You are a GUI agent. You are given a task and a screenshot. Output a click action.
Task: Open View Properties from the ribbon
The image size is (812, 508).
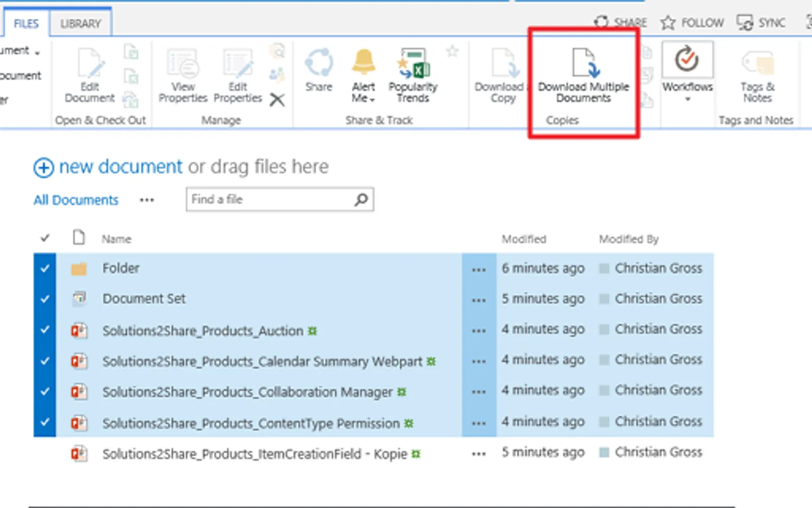(183, 76)
